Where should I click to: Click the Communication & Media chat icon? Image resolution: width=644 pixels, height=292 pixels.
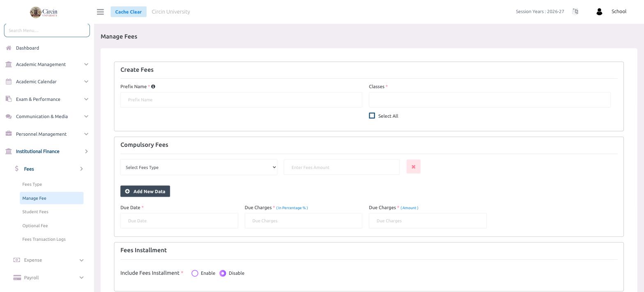point(9,116)
